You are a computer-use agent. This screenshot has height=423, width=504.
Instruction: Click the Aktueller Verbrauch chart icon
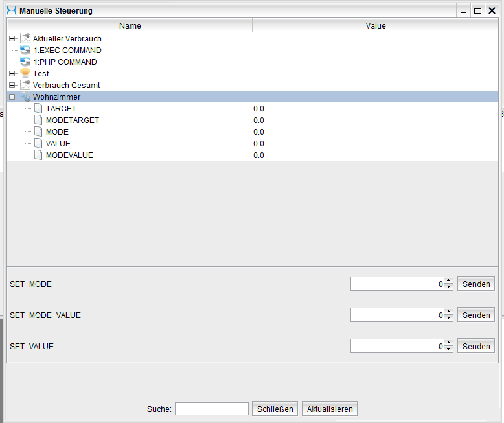25,39
